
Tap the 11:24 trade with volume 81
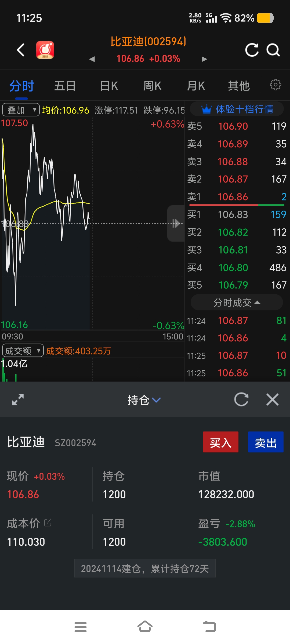(x=237, y=320)
